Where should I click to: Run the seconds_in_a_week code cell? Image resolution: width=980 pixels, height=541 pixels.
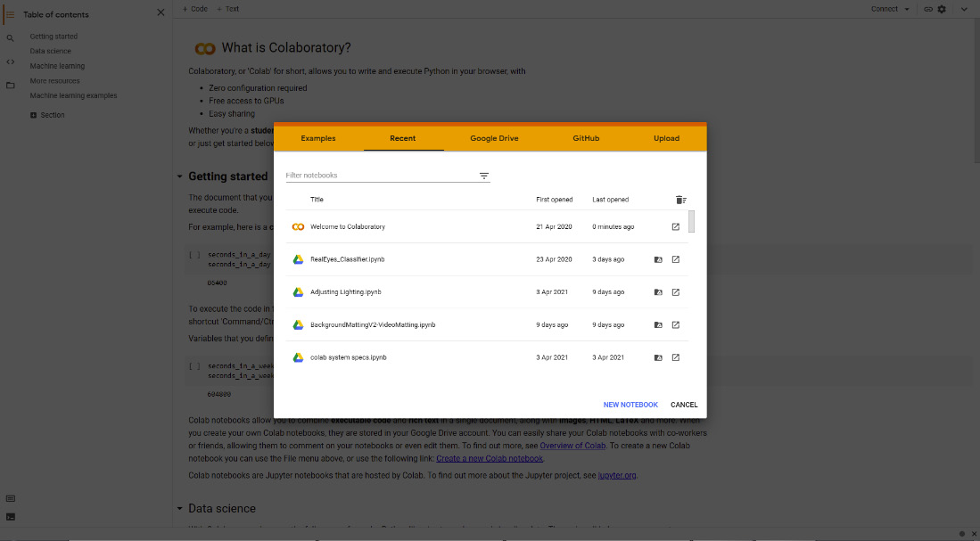click(195, 366)
